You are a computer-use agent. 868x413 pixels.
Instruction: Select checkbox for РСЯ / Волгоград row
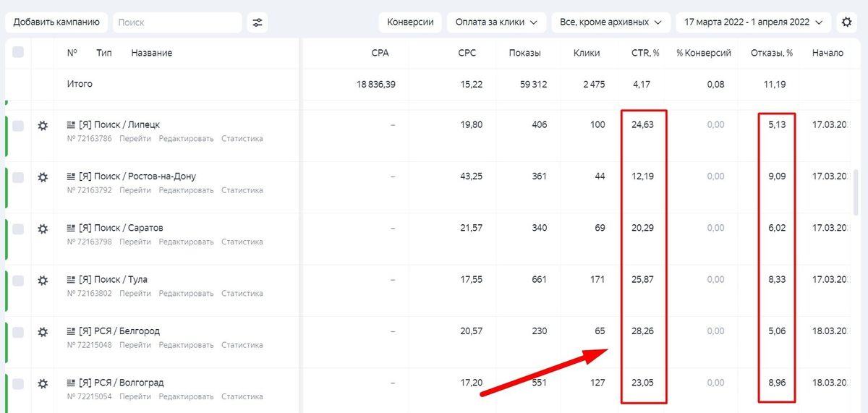pos(18,383)
